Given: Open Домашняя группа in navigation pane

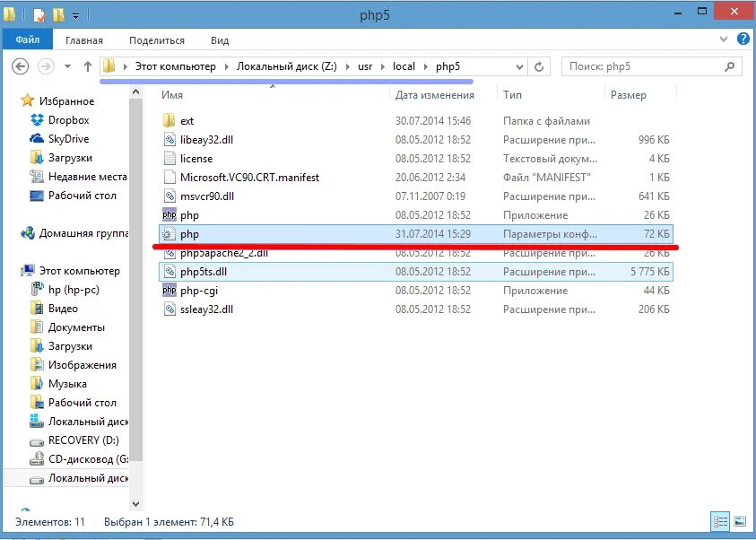Looking at the screenshot, I should pos(83,233).
